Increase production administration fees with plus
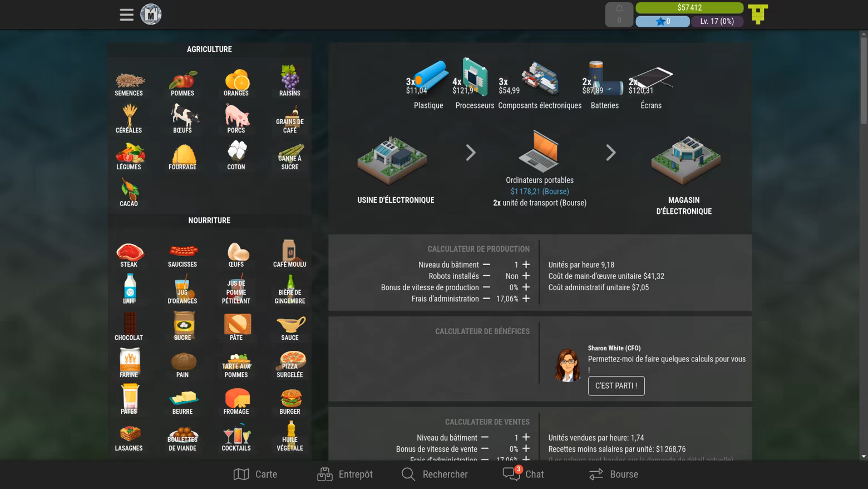Viewport: 868px width, 489px height. point(526,299)
